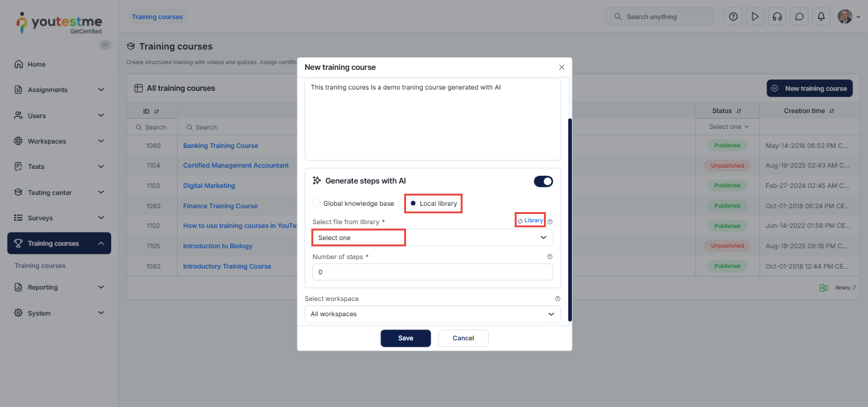Viewport: 868px width, 407px height.
Task: Open the chat messages icon
Action: 799,17
